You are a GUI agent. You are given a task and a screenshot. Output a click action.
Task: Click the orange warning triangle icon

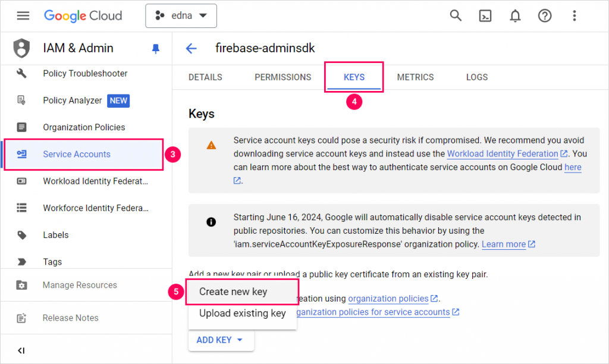211,145
